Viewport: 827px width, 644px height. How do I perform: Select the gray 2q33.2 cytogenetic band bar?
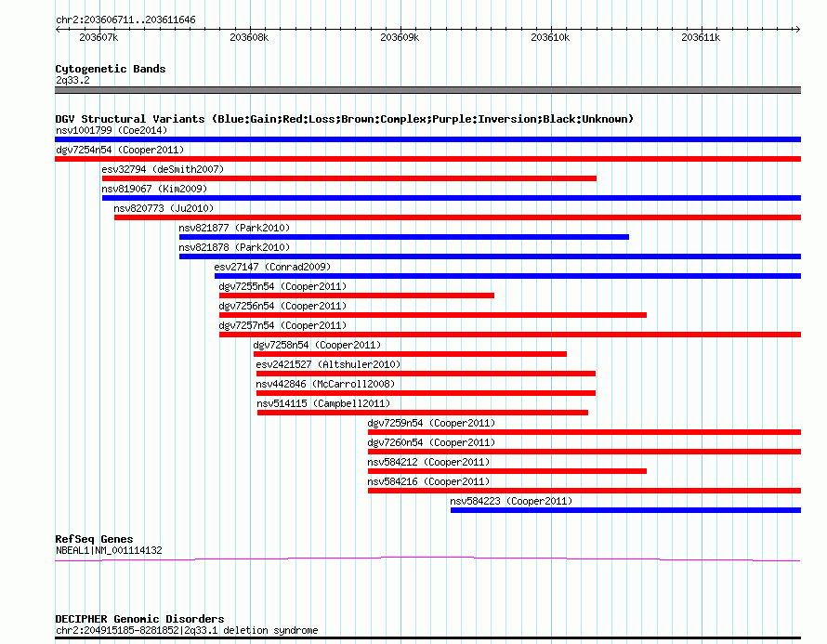[427, 90]
